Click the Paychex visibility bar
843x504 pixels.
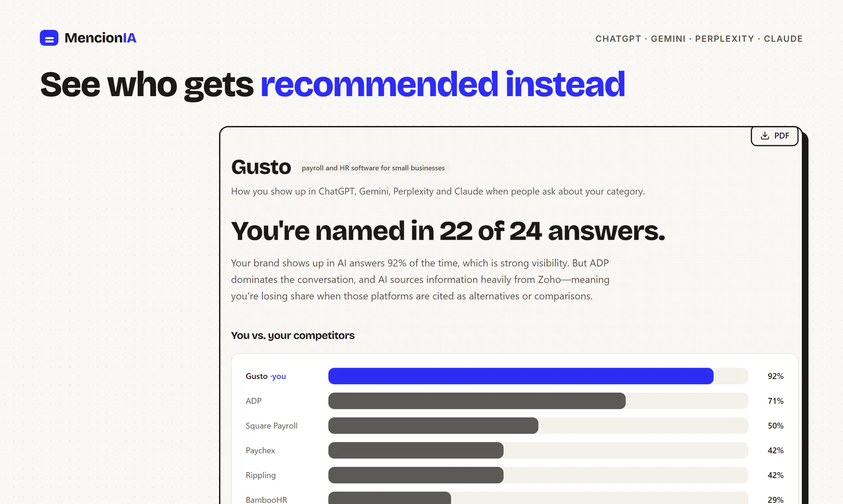point(538,450)
